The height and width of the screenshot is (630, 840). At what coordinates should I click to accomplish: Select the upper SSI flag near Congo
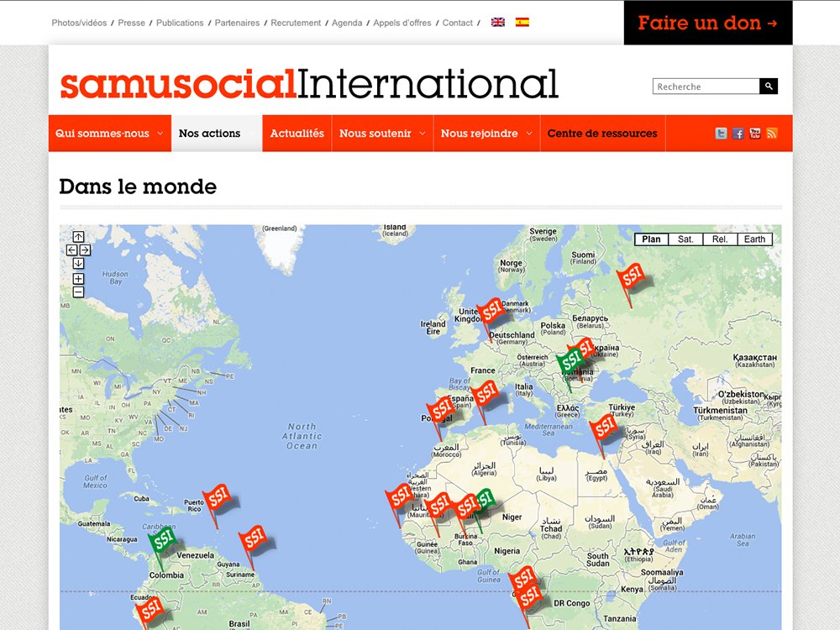tap(522, 578)
